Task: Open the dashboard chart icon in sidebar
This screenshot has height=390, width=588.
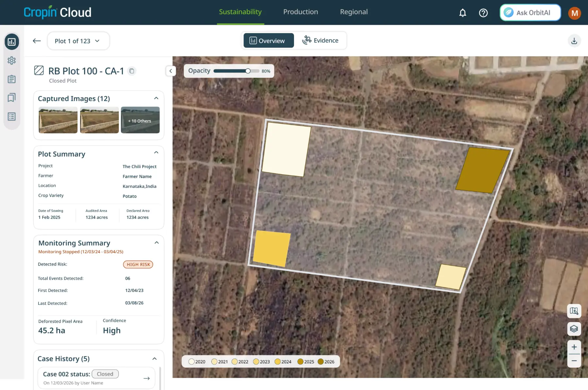Action: [12, 42]
